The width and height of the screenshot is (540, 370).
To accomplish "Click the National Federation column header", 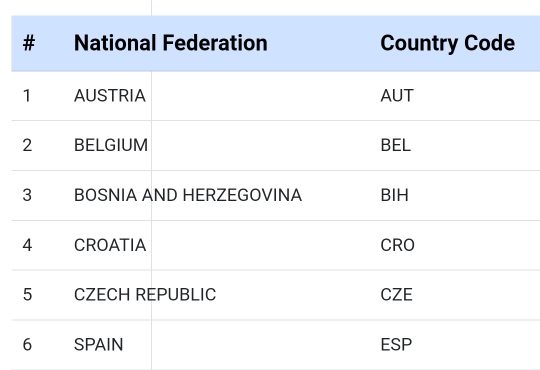I will click(170, 43).
